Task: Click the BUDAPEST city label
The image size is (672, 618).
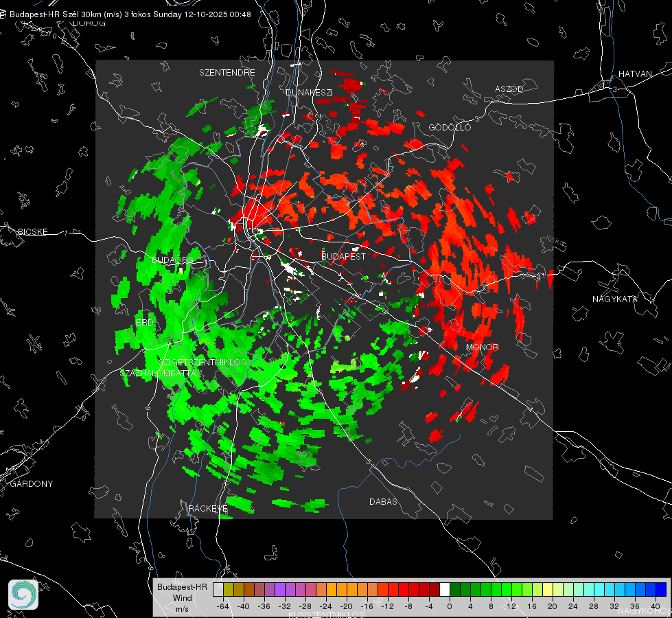Action: click(x=344, y=256)
